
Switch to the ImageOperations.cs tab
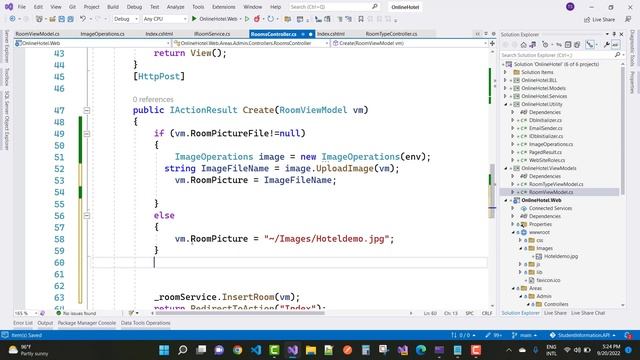tap(102, 34)
